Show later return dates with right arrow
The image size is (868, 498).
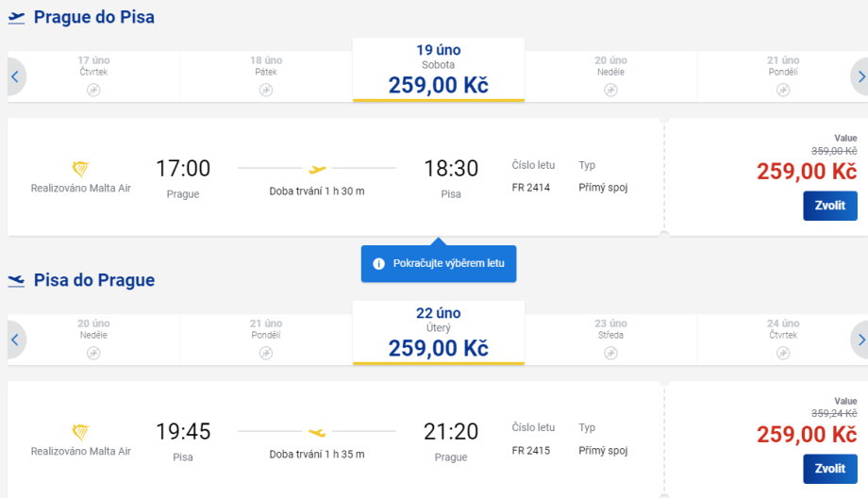(x=859, y=340)
